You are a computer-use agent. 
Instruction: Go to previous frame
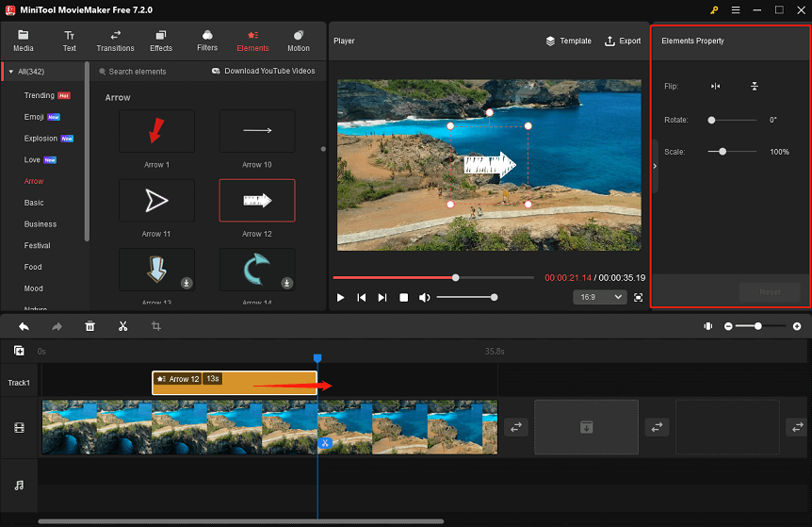tap(362, 298)
